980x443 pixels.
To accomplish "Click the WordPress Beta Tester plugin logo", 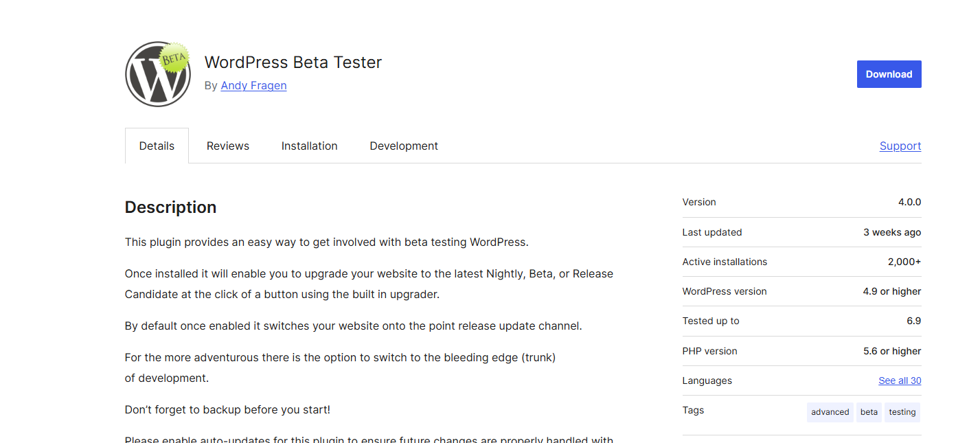I will coord(158,74).
